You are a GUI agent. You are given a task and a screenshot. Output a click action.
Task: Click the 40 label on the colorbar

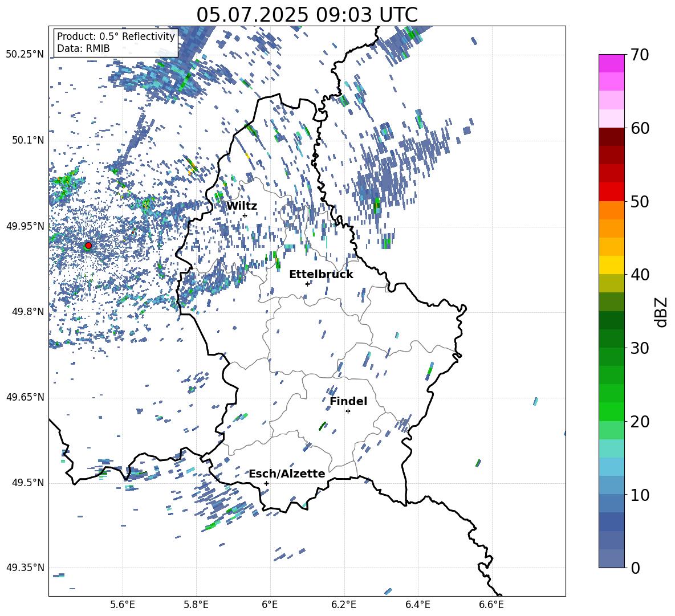coord(640,275)
